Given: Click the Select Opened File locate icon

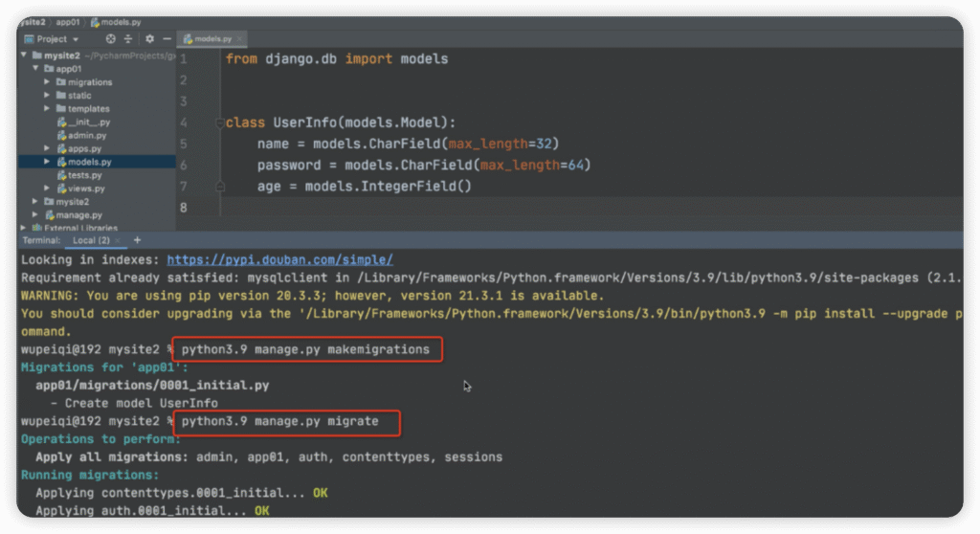Looking at the screenshot, I should pos(110,39).
